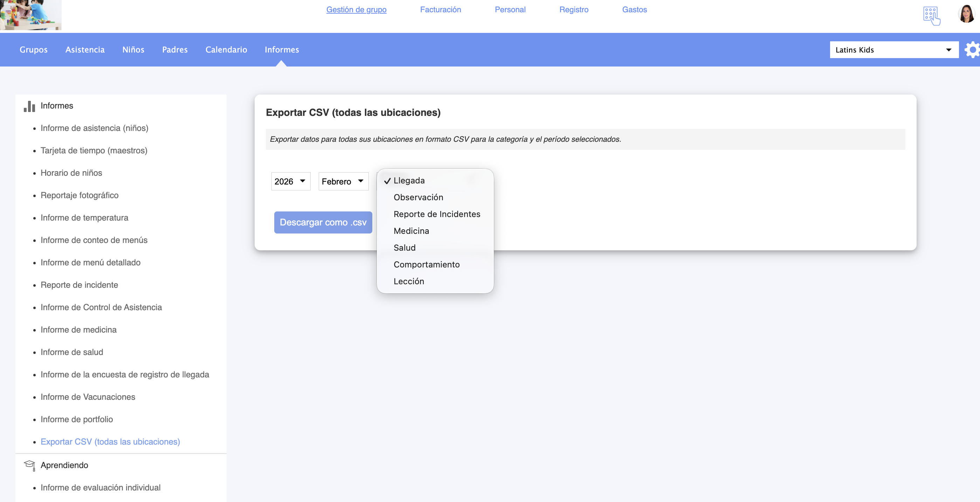This screenshot has height=502, width=980.
Task: Select Reporte de Incidentes option
Action: (x=437, y=214)
